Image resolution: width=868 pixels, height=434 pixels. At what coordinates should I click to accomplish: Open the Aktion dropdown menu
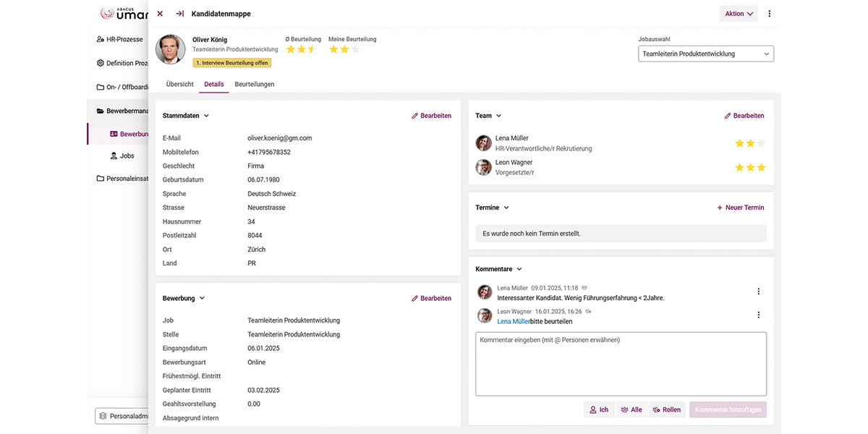click(x=738, y=13)
